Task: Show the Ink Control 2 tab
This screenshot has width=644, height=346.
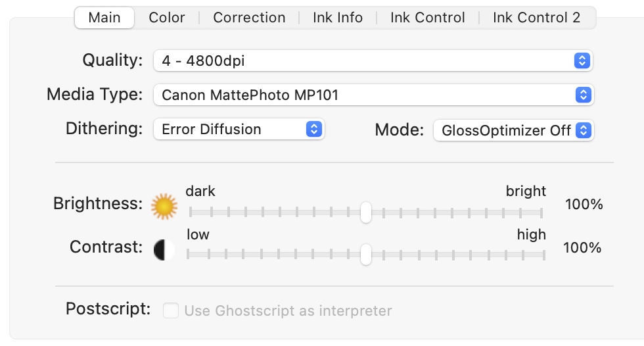Action: click(537, 18)
